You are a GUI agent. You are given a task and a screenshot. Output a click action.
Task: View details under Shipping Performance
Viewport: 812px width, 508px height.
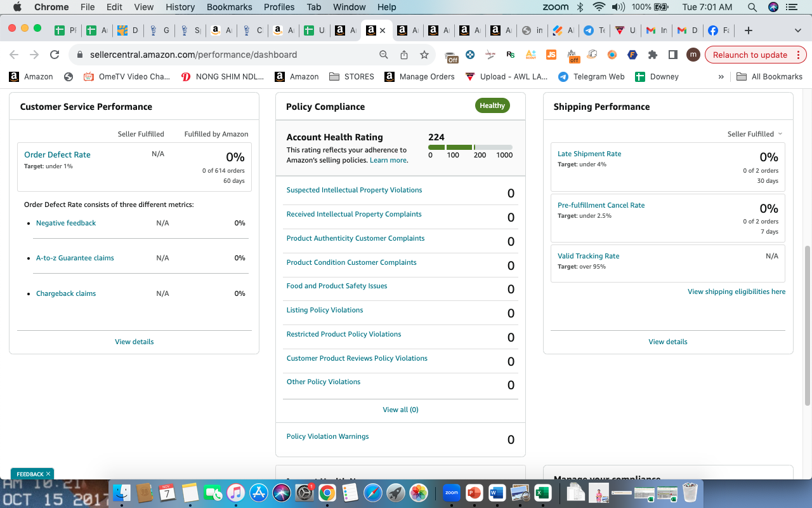[x=668, y=342]
